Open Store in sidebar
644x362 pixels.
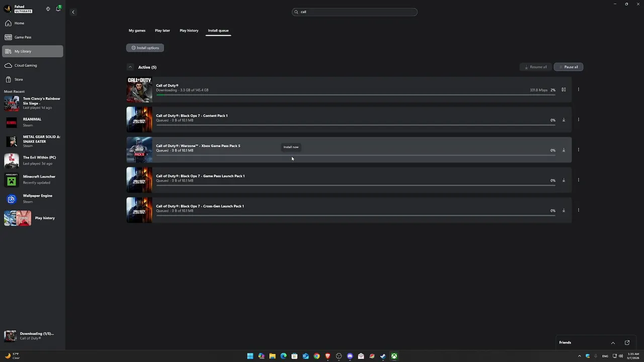pyautogui.click(x=33, y=79)
